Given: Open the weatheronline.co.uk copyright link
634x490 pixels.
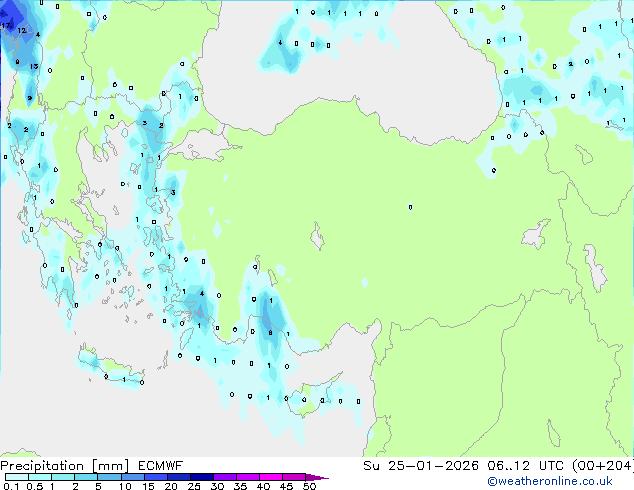Looking at the screenshot, I should tap(550, 481).
